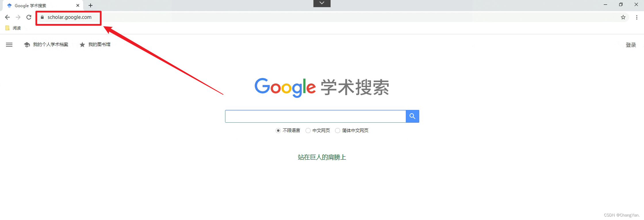This screenshot has height=220, width=644.
Task: Select the 不限语言 radio option
Action: coord(278,131)
